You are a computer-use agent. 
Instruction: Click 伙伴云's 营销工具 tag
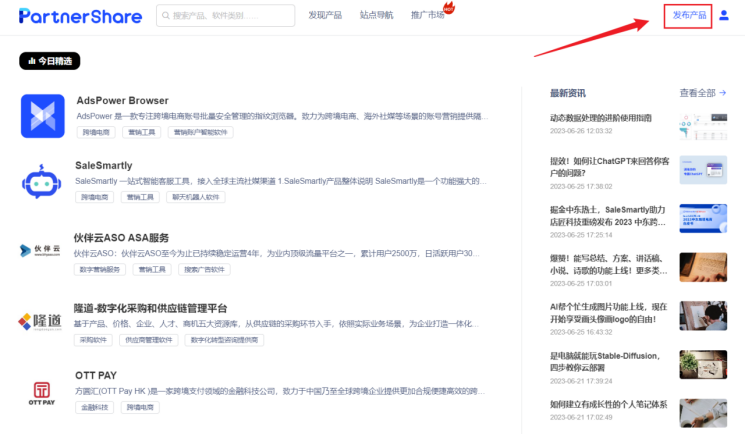click(x=152, y=270)
